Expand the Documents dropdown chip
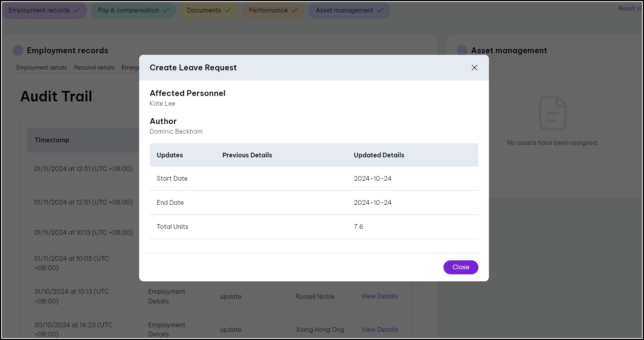644x340 pixels. pyautogui.click(x=208, y=10)
